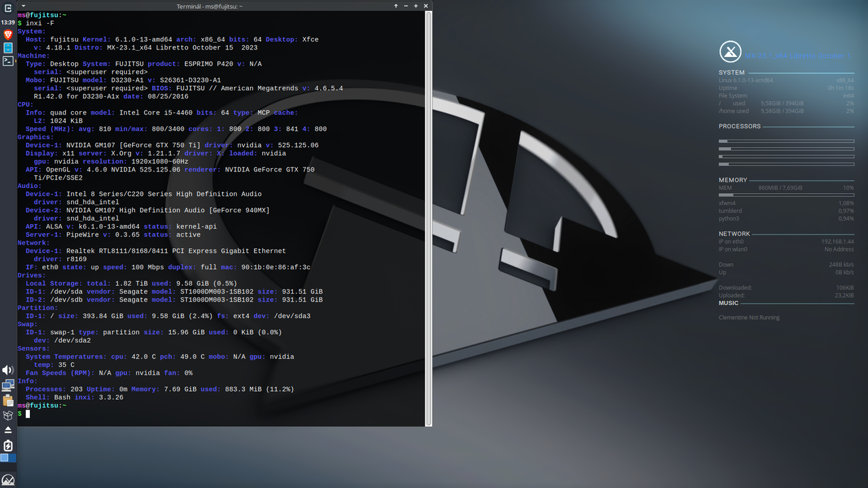Select the Terminal launcher in the panel
The height and width of the screenshot is (488, 868).
coord(8,61)
